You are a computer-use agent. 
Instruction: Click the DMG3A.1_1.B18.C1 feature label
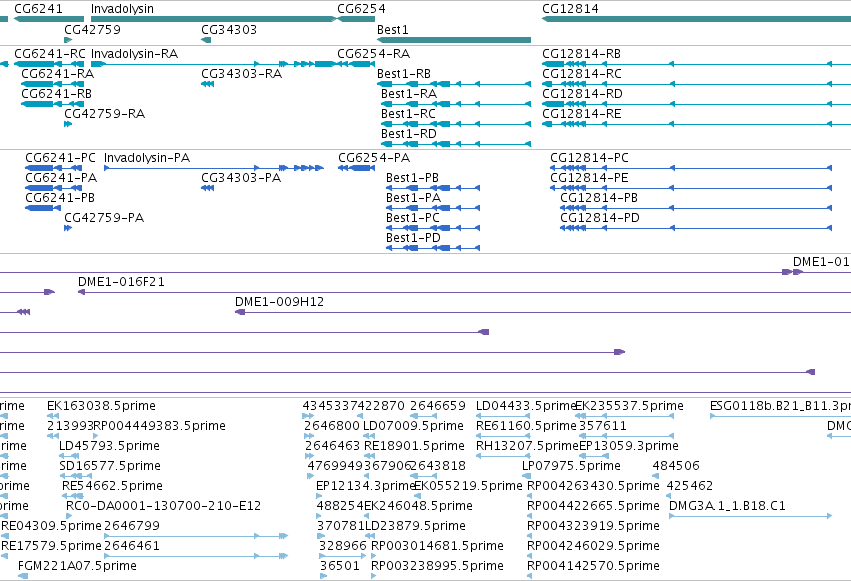(727, 506)
